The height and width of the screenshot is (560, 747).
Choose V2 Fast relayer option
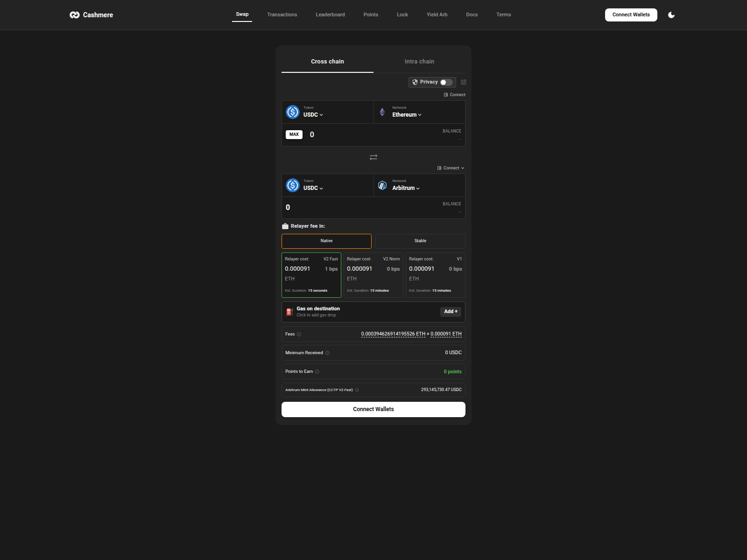tap(311, 275)
